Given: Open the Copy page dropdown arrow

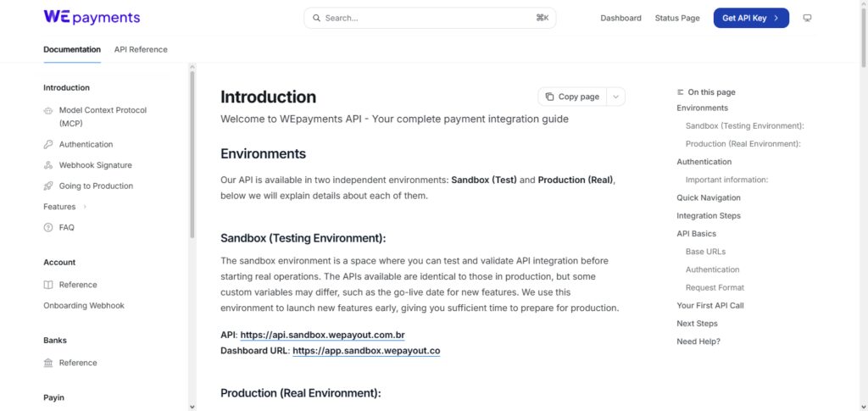Looking at the screenshot, I should (615, 97).
